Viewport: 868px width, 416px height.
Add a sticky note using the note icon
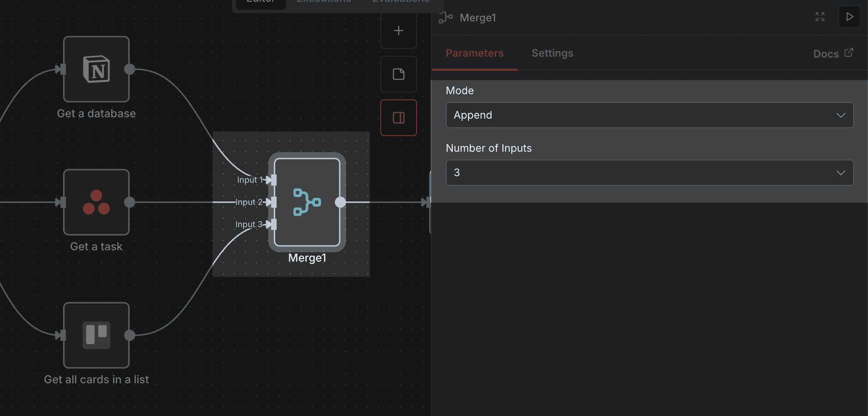pyautogui.click(x=398, y=74)
